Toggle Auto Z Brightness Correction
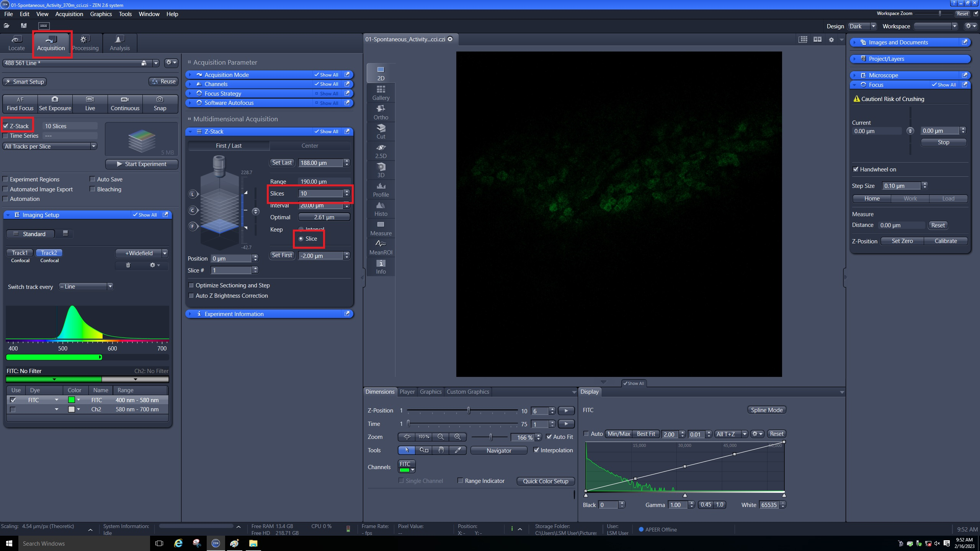Screen dimensions: 980x551 click(191, 296)
